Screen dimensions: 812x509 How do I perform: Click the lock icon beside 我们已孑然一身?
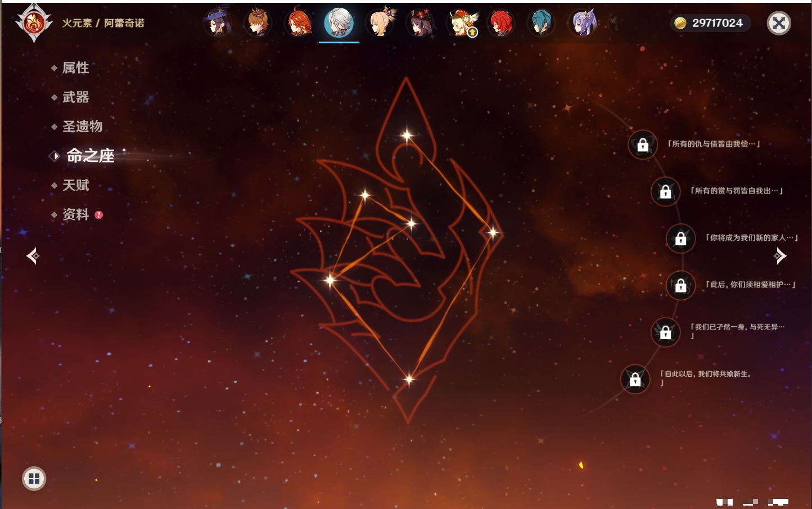(x=665, y=332)
